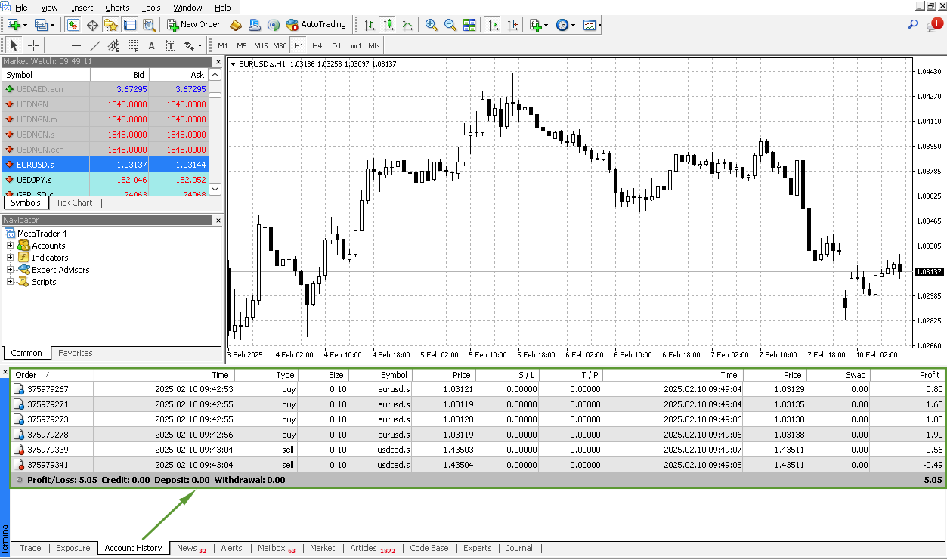Viewport: 947px width, 560px height.
Task: Click the Market Watch scrollbar thumb
Action: point(215,95)
